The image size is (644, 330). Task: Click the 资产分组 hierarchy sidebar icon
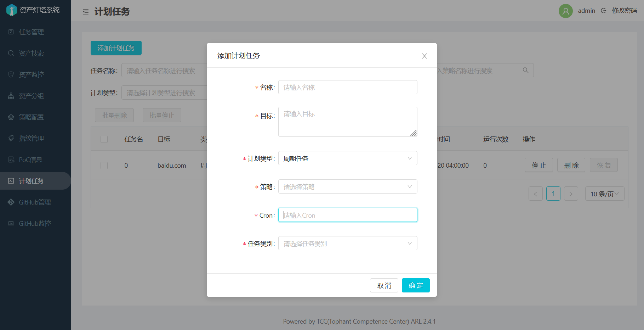click(x=11, y=96)
